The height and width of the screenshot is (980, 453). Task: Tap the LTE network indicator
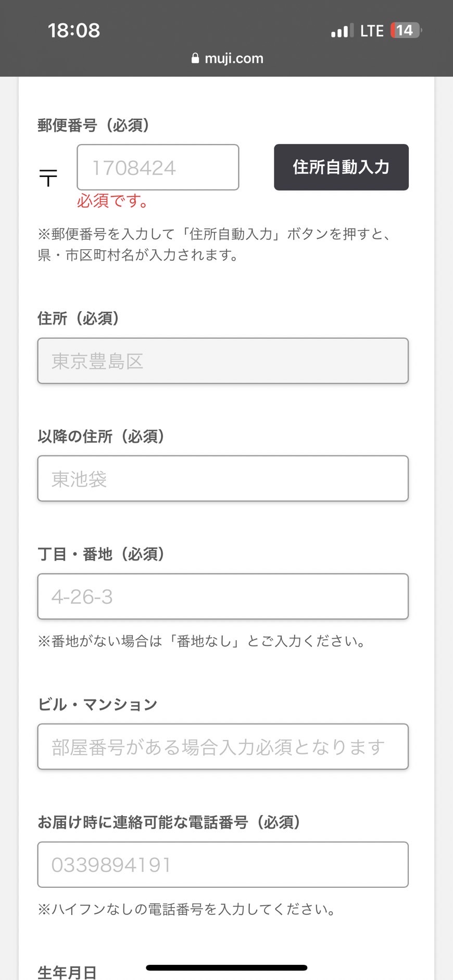tap(372, 31)
